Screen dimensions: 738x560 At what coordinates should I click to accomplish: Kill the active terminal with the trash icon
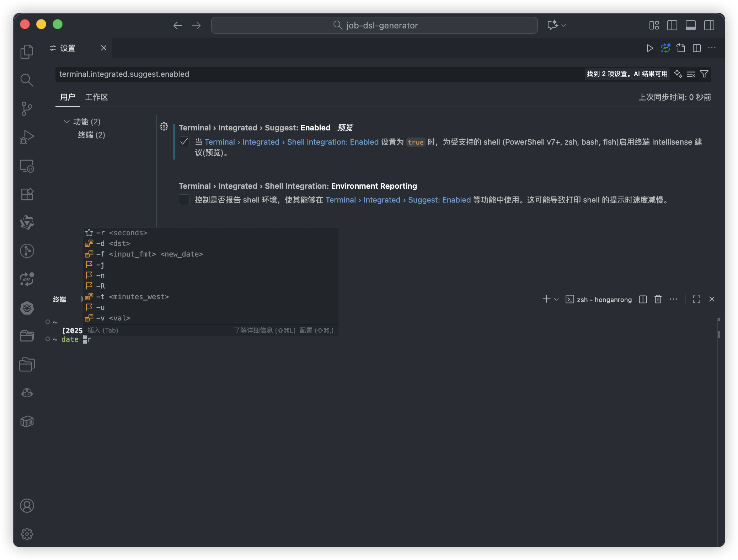pos(658,299)
